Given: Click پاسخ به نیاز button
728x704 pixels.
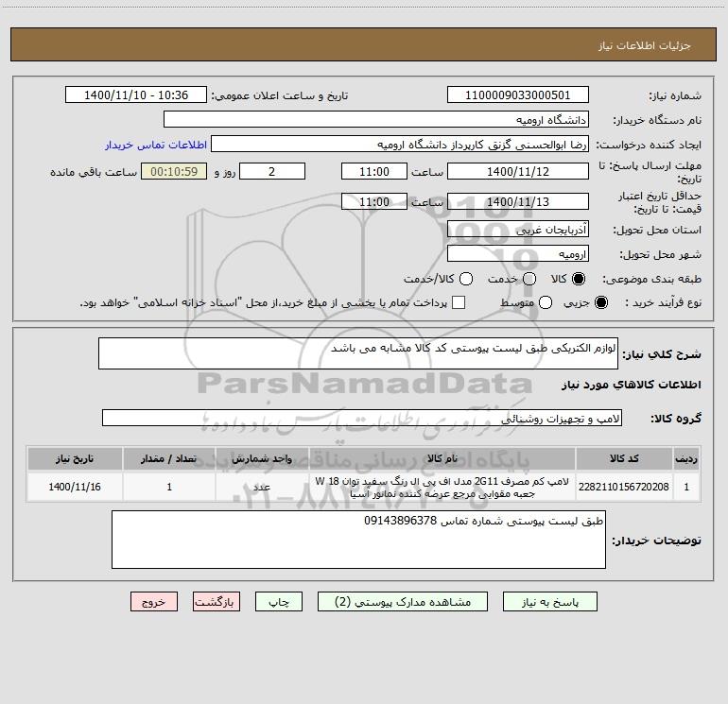Looking at the screenshot, I should pyautogui.click(x=550, y=602).
